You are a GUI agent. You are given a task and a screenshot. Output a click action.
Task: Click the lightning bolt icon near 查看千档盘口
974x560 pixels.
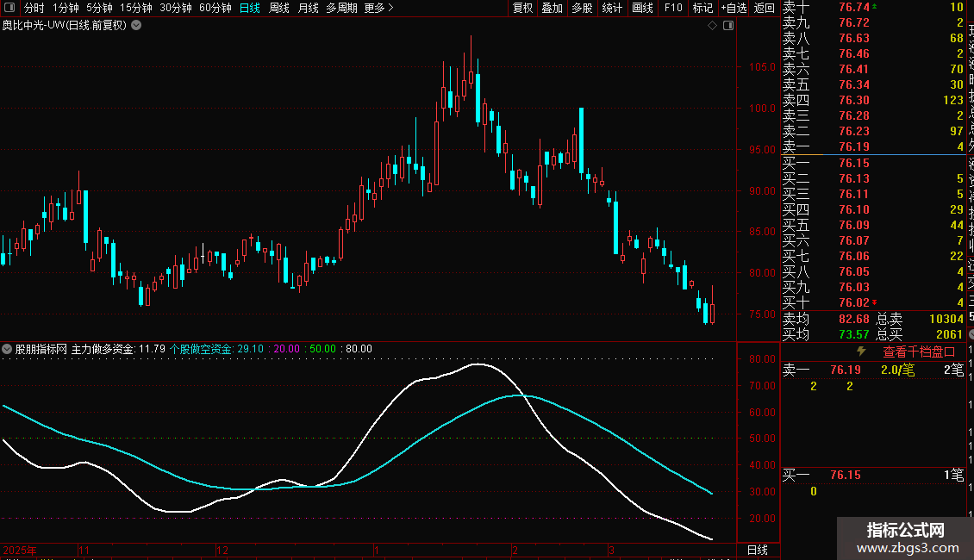coord(860,352)
